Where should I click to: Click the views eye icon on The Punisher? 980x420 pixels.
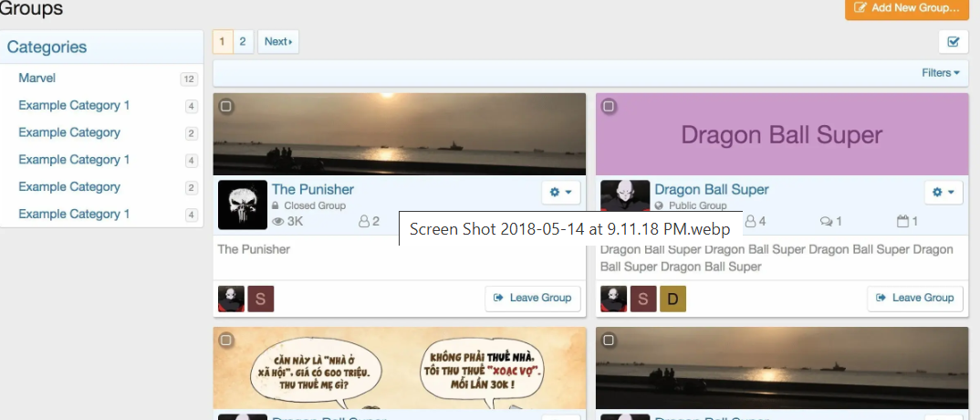pyautogui.click(x=278, y=221)
